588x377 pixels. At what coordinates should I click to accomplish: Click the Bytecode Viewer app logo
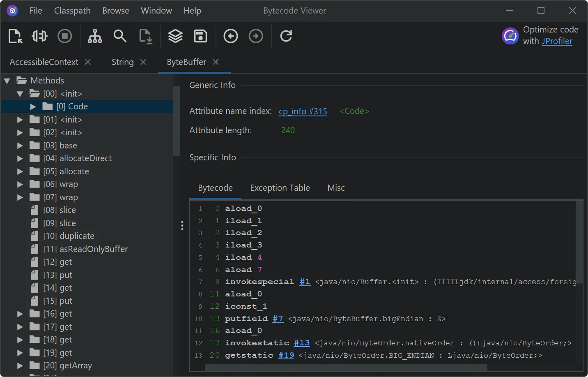click(12, 11)
